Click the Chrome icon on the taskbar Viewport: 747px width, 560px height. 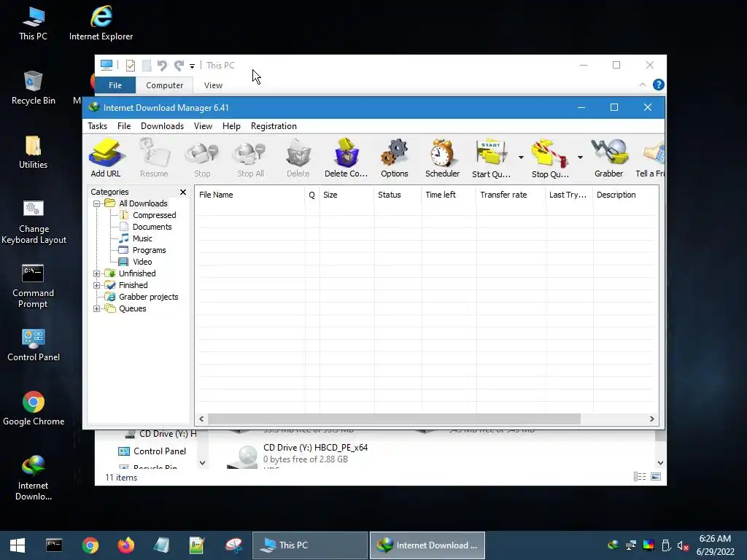click(x=90, y=545)
